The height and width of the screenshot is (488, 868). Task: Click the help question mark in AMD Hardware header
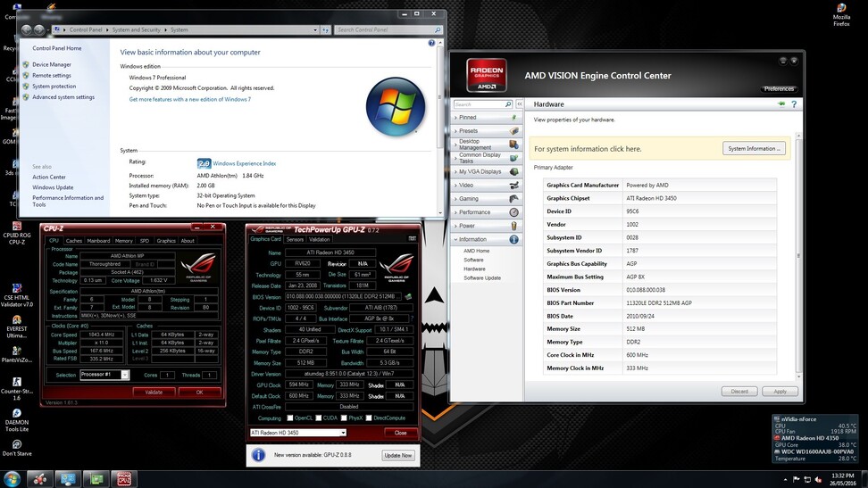point(794,104)
